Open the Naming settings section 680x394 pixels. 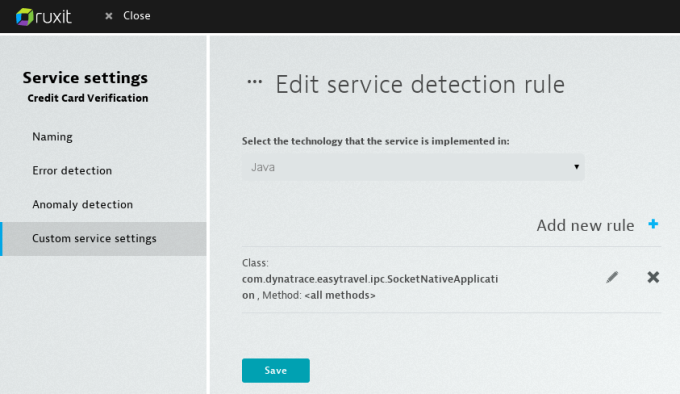(x=52, y=137)
